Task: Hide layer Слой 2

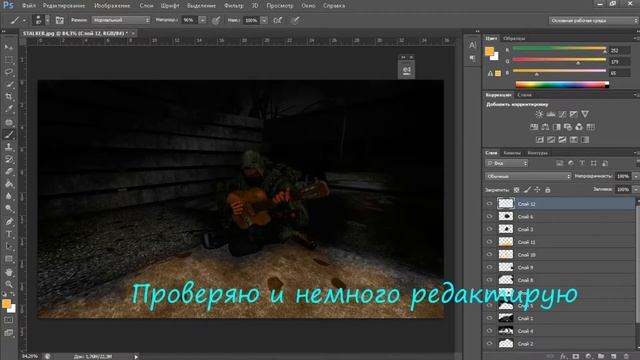Action: tap(489, 343)
